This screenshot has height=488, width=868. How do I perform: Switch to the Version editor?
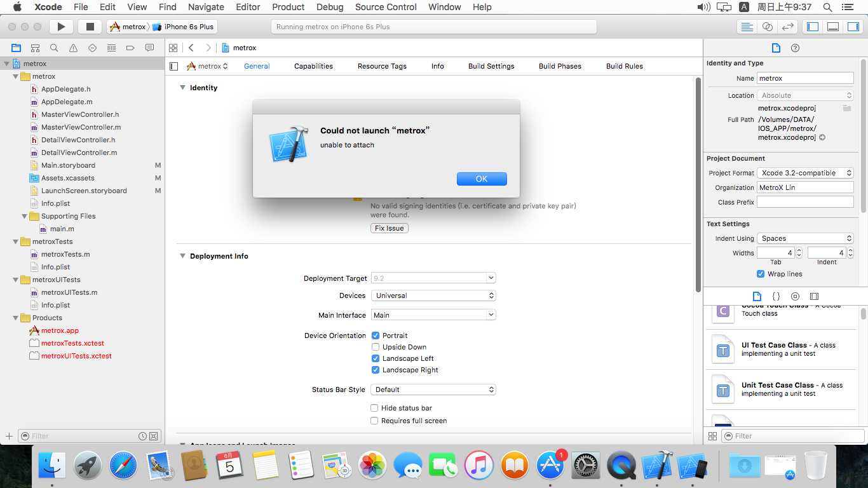[x=788, y=27]
